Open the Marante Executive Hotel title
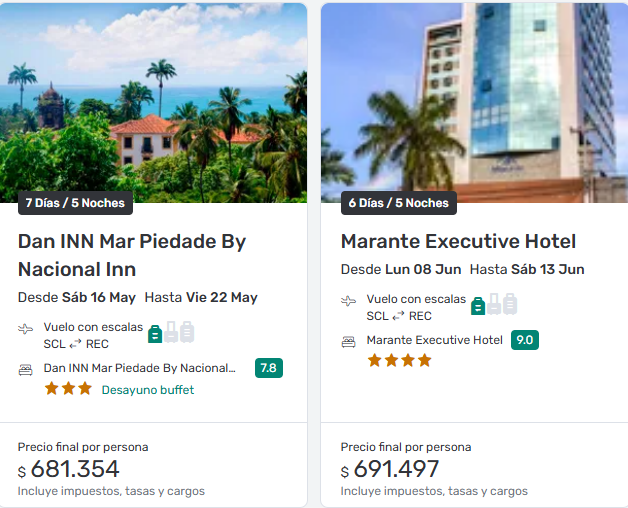 click(x=458, y=241)
